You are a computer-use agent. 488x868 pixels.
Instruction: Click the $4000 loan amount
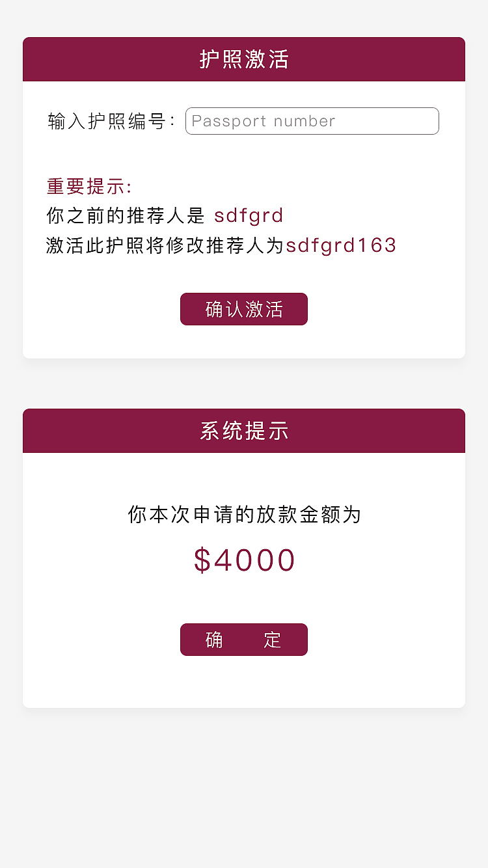click(244, 560)
